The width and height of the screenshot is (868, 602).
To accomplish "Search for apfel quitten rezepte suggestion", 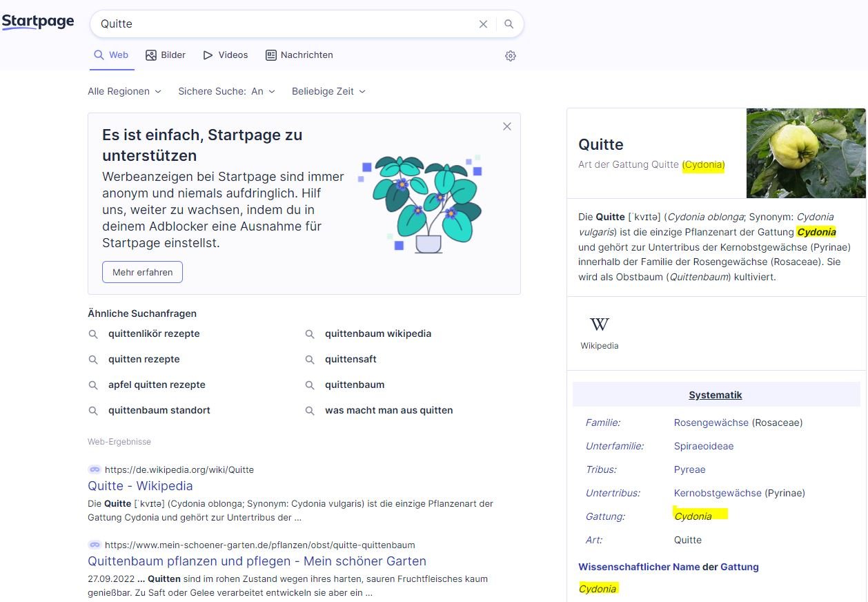I will click(x=157, y=385).
